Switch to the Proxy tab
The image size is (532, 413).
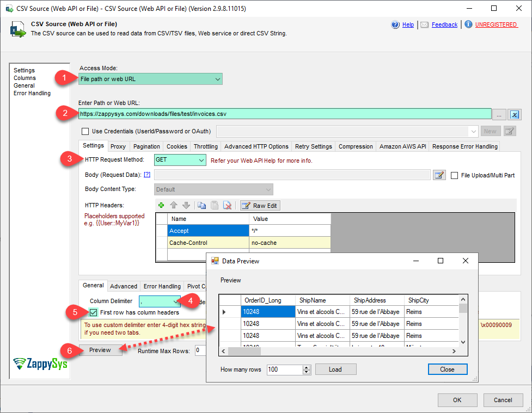(x=118, y=146)
